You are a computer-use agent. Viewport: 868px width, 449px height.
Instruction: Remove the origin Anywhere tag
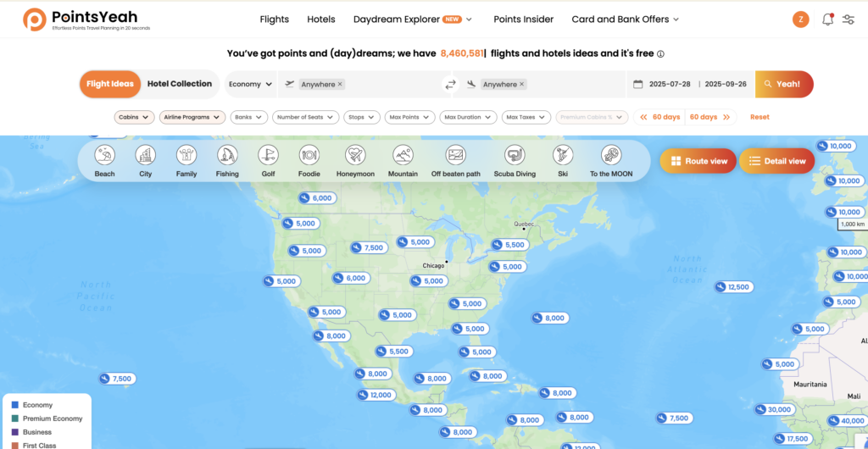340,84
